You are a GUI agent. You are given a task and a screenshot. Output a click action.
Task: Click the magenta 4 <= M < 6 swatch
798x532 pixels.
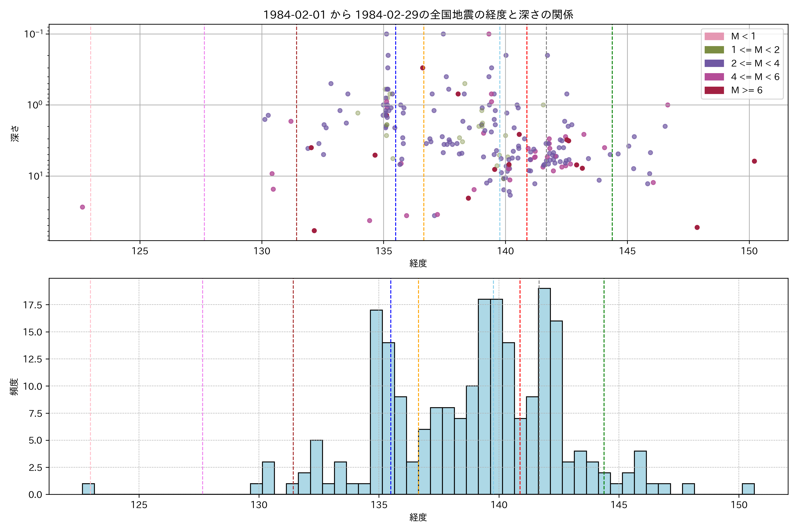tap(714, 77)
